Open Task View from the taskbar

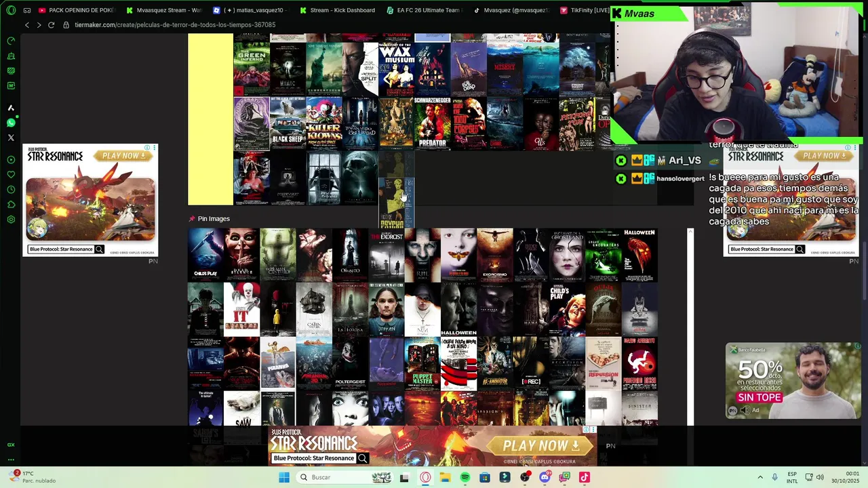405,477
